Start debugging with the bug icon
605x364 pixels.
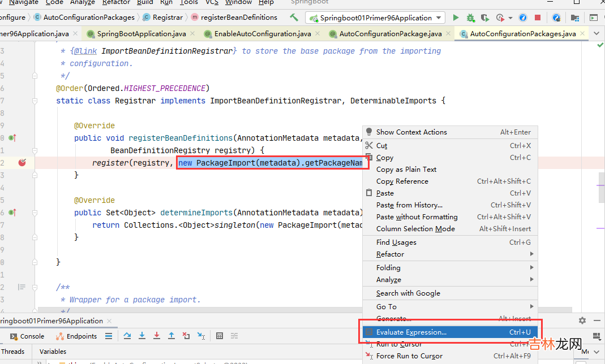pyautogui.click(x=470, y=18)
